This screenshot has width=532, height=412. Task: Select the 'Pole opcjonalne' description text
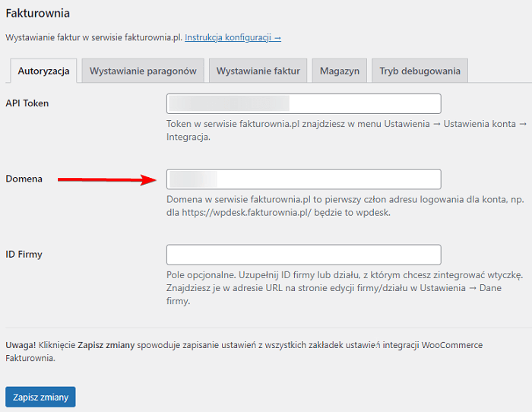pos(345,288)
